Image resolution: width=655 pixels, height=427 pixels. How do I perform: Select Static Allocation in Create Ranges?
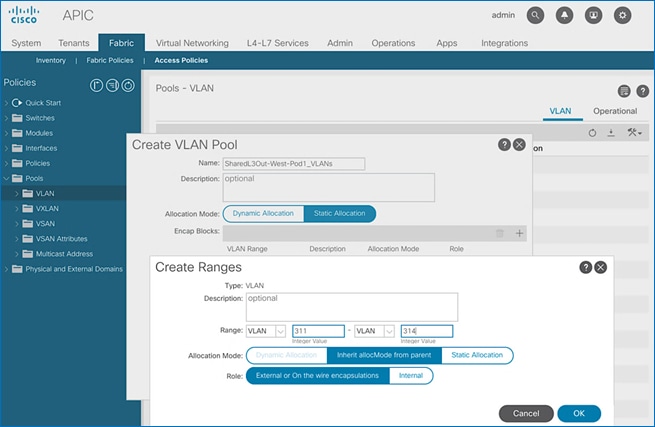click(477, 355)
